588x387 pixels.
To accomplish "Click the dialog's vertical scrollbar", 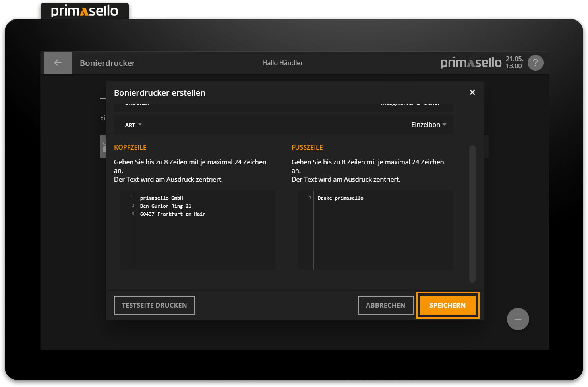I will pyautogui.click(x=472, y=214).
